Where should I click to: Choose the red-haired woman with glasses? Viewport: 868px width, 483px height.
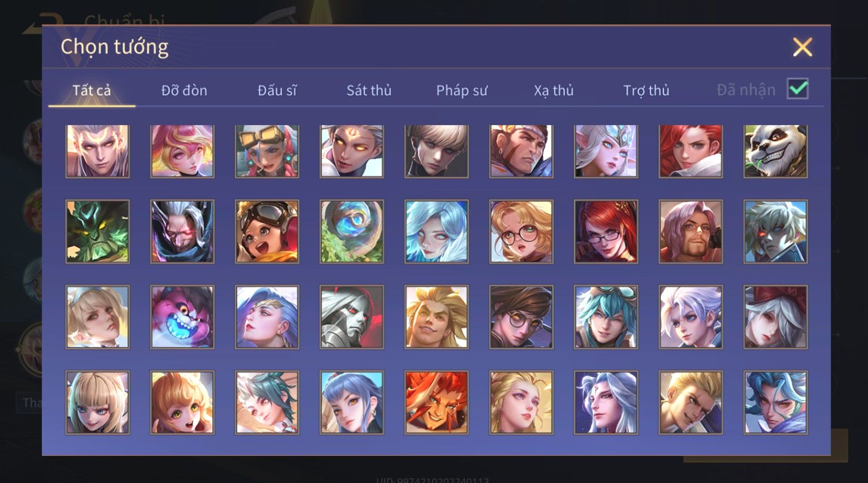pyautogui.click(x=606, y=232)
